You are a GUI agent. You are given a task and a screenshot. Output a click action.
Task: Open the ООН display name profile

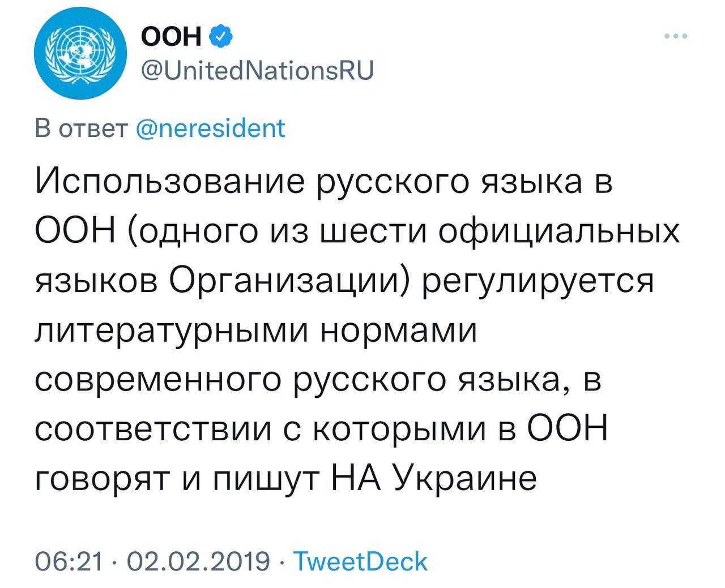pos(172,37)
